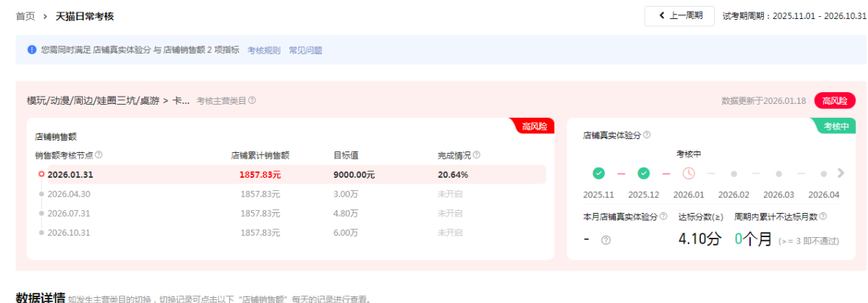Click the 数据详情 section heading
Image resolution: width=868 pixels, height=303 pixels.
coord(40,298)
